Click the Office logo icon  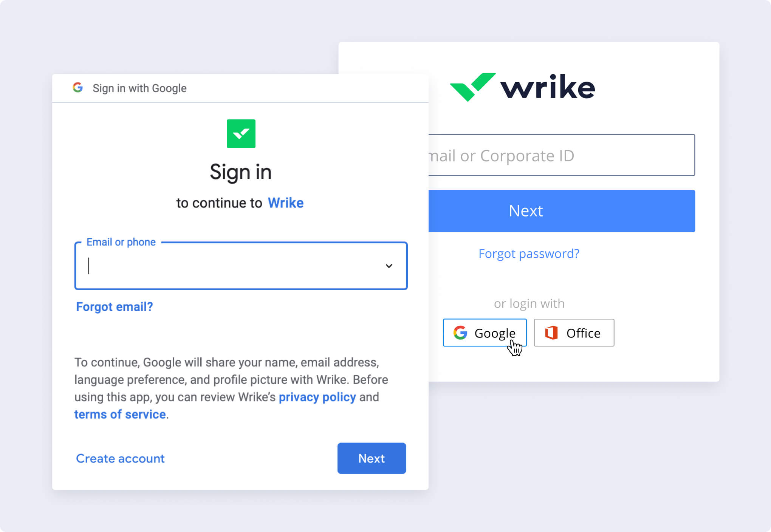point(551,333)
